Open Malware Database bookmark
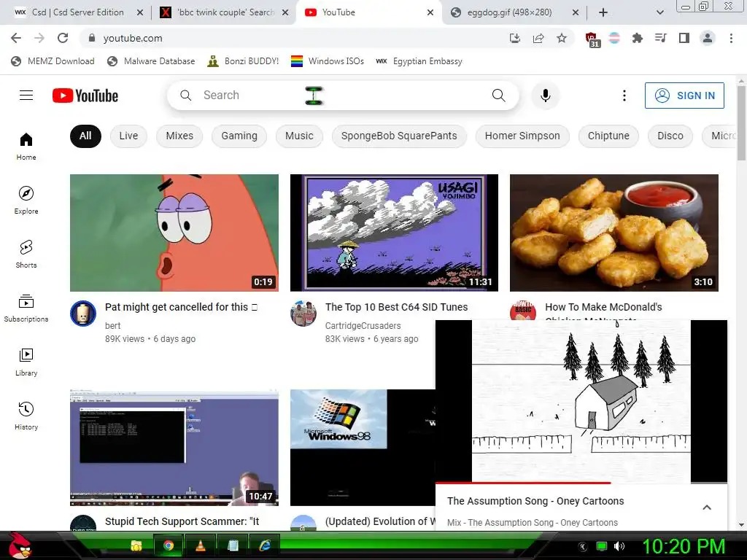Viewport: 747px width, 560px height. 151,61
